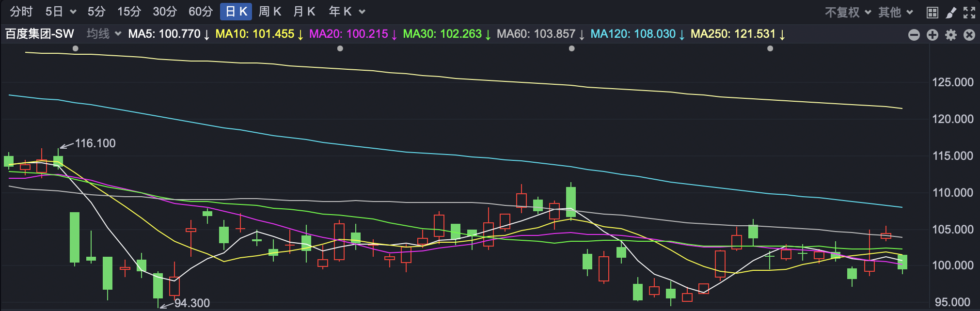980x311 pixels.
Task: Open the 年K dropdown
Action: (x=347, y=12)
